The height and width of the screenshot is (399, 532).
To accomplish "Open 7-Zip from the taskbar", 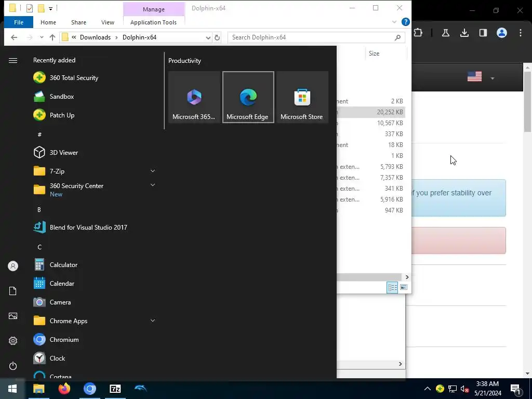I will coord(115,389).
